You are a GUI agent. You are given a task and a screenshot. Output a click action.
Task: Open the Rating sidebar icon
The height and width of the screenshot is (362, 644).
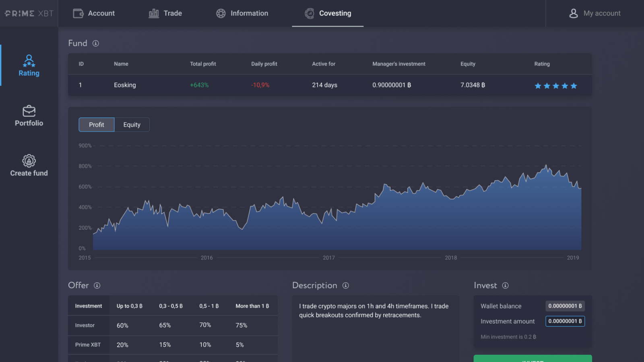pos(29,61)
